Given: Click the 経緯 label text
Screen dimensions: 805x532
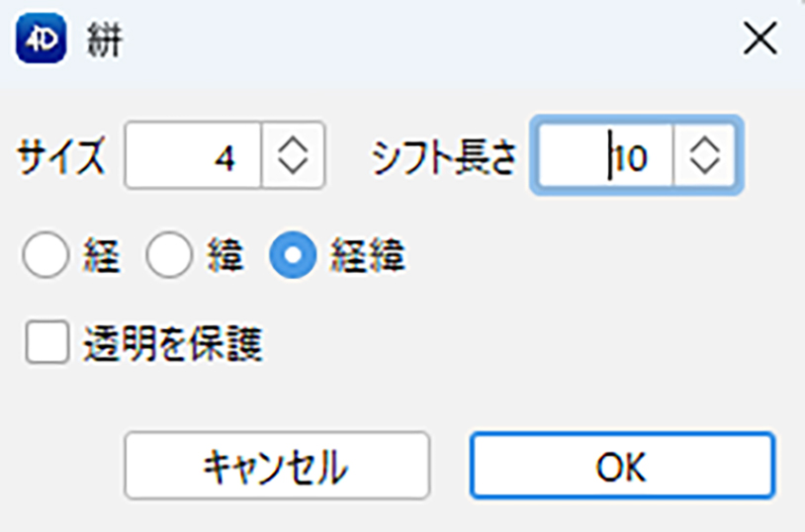Looking at the screenshot, I should pyautogui.click(x=368, y=255).
